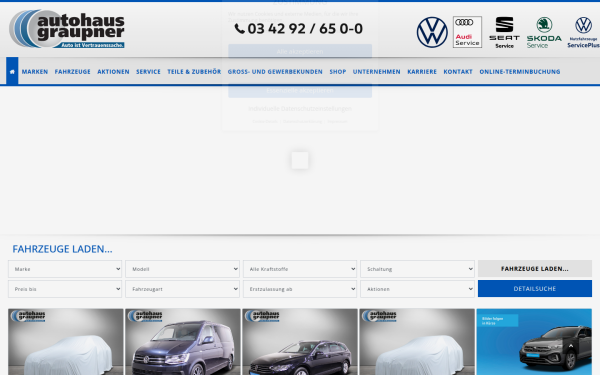
Task: Open the Skoda Service logo
Action: (544, 33)
